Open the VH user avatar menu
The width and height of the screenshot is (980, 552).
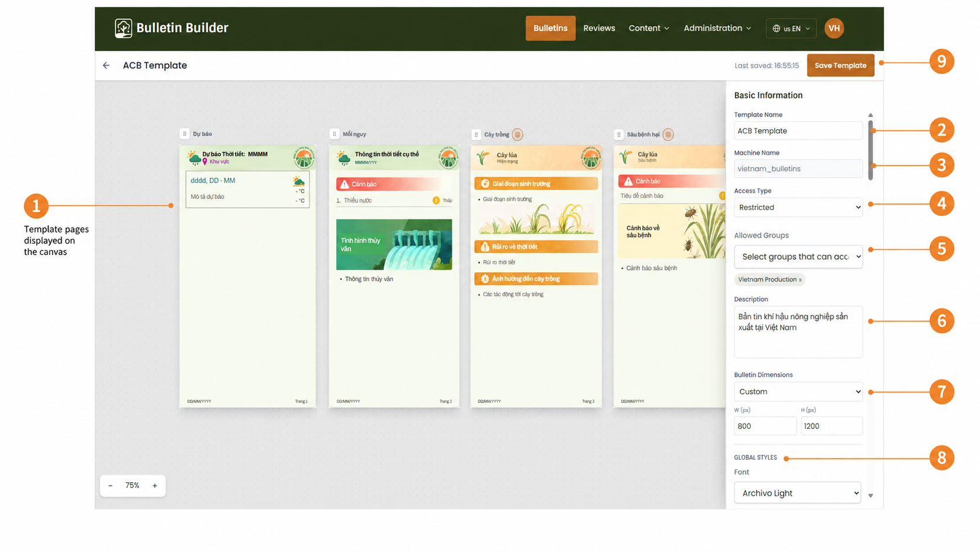click(833, 28)
